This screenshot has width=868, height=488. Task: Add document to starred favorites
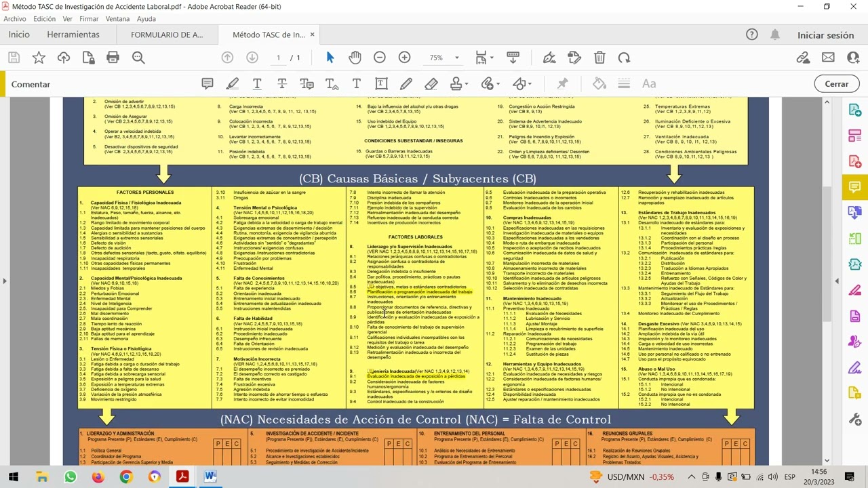(x=39, y=58)
